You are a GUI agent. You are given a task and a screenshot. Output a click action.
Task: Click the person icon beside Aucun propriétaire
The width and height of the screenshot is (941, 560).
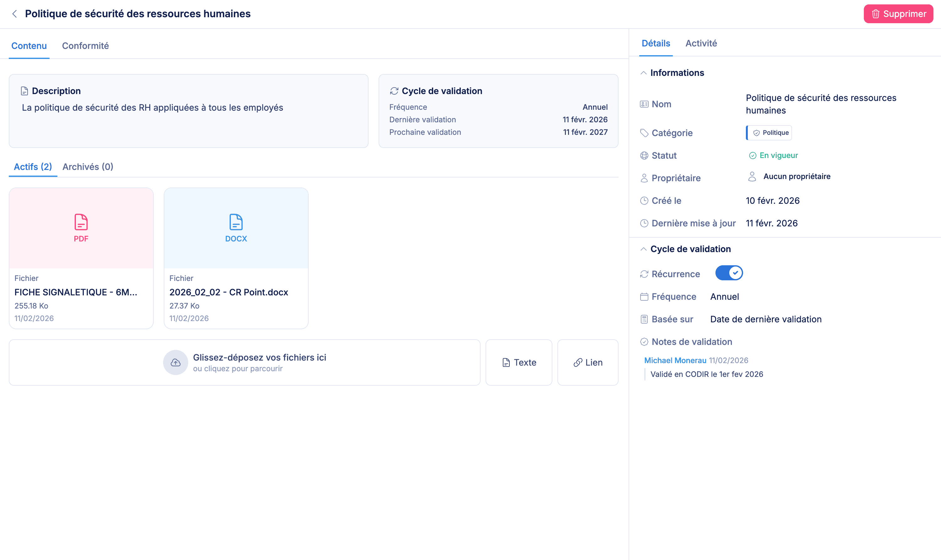(752, 176)
